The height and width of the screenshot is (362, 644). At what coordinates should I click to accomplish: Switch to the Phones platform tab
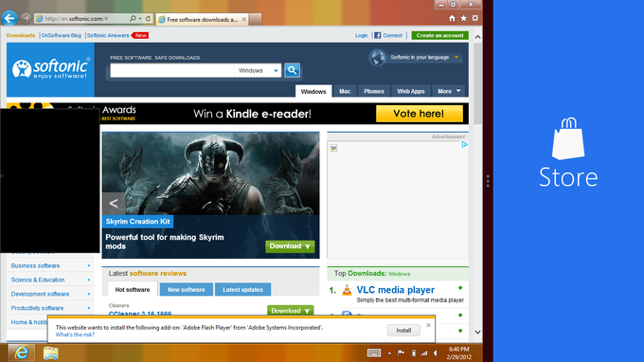374,91
